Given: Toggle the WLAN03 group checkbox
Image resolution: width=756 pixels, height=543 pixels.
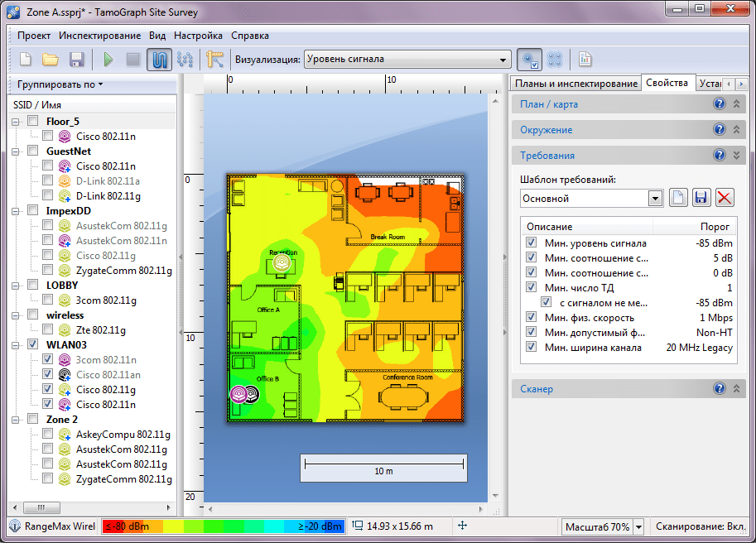Looking at the screenshot, I should [33, 344].
